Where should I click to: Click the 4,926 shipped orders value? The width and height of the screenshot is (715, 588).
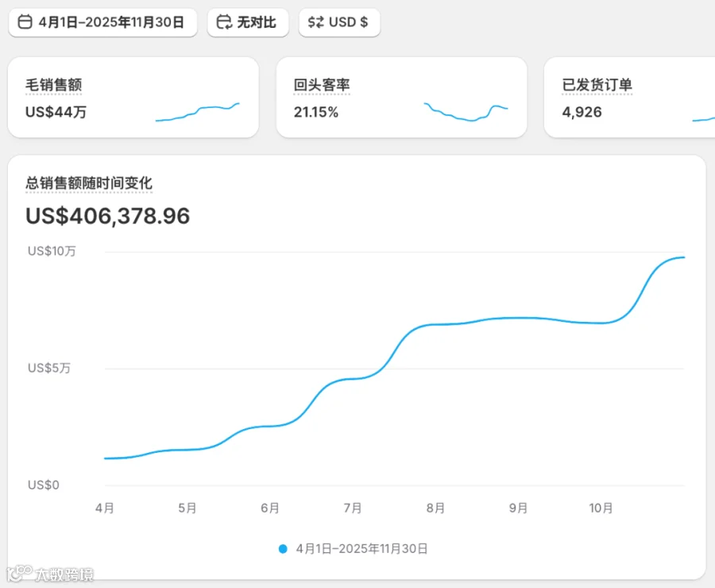[x=582, y=112]
